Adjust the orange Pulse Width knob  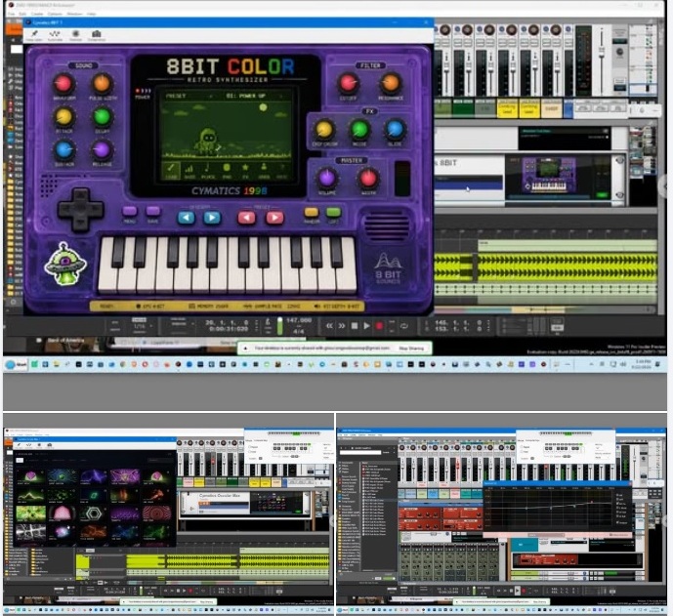(102, 83)
